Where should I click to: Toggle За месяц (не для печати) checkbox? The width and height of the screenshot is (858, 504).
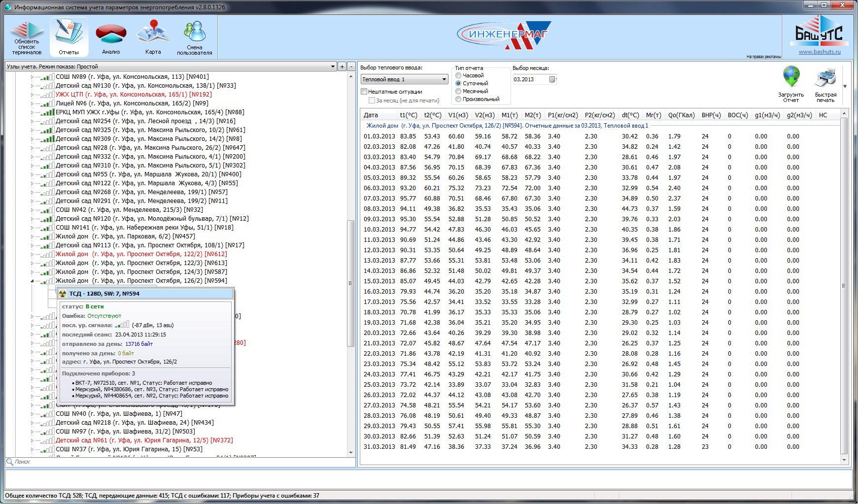click(x=372, y=101)
